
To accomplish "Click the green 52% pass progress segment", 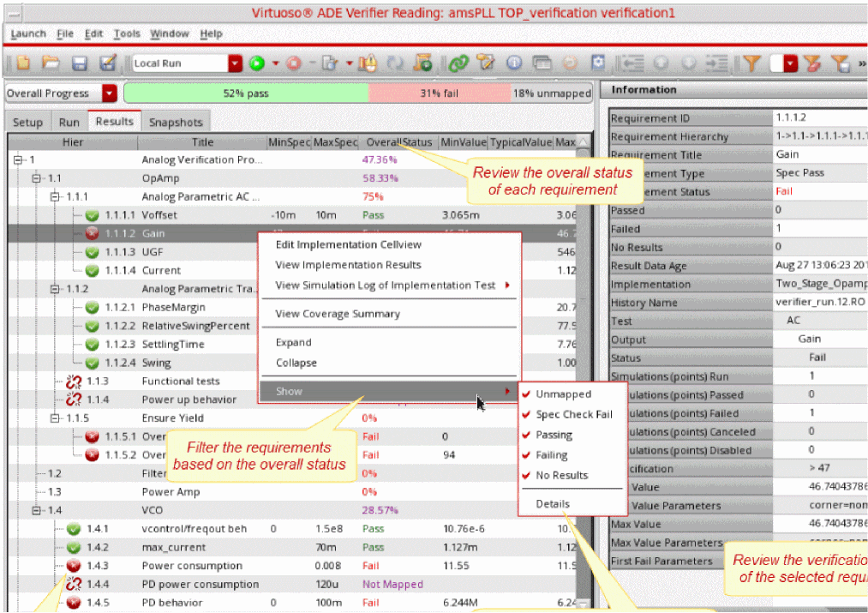I will click(246, 93).
